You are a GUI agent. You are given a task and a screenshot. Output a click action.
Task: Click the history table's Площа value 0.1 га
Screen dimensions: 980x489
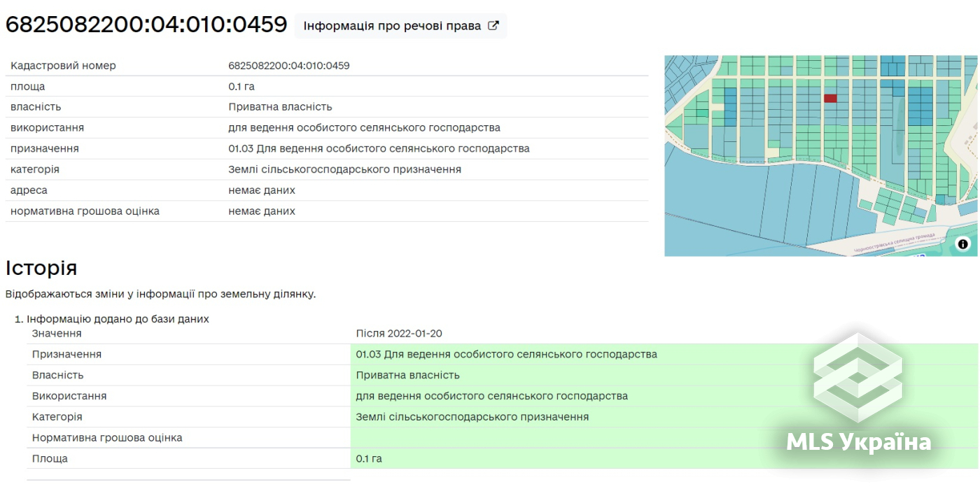tap(369, 459)
